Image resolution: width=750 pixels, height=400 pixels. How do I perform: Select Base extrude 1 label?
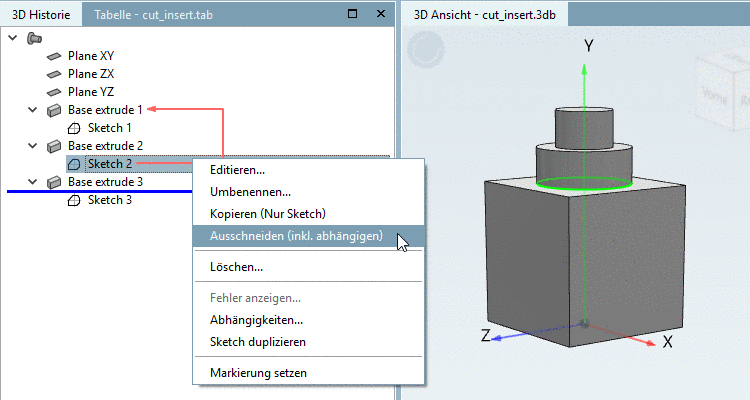click(105, 110)
